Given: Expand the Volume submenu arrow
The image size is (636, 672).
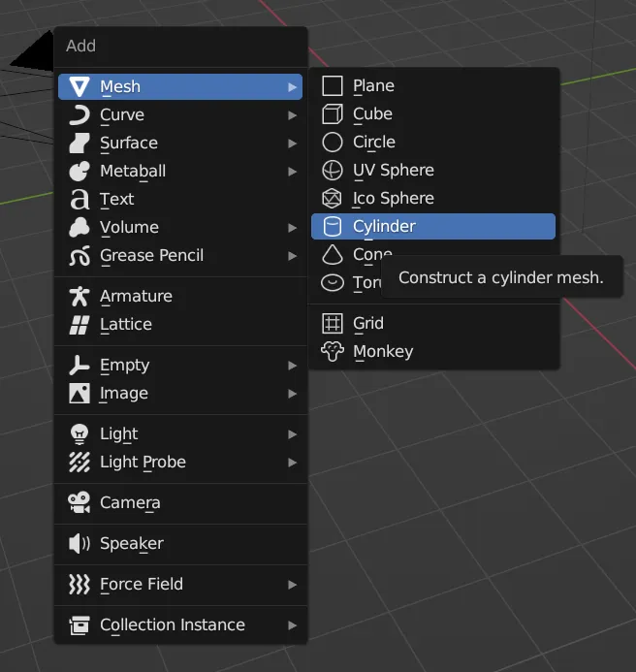Looking at the screenshot, I should point(292,228).
